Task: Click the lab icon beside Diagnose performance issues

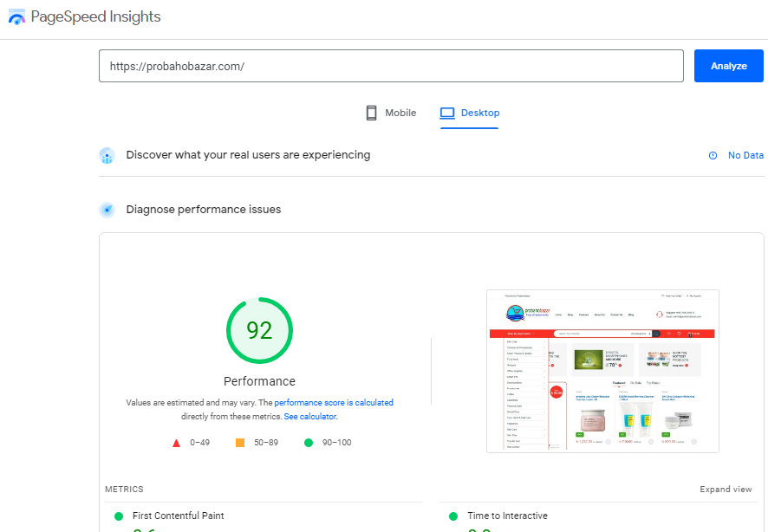Action: point(107,209)
